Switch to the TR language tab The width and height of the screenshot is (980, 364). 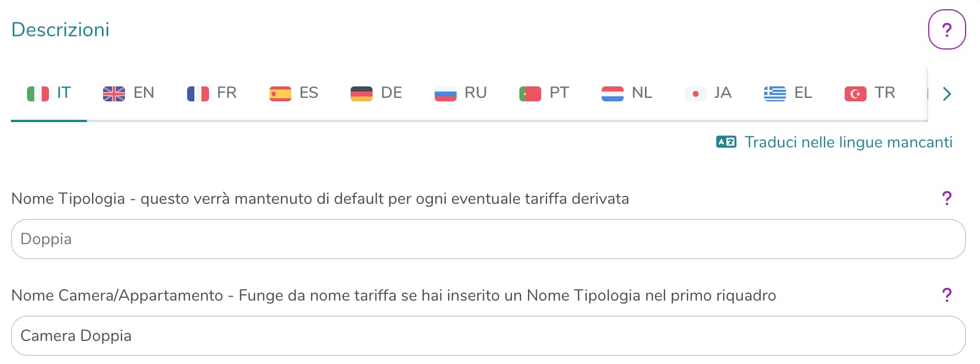point(870,93)
